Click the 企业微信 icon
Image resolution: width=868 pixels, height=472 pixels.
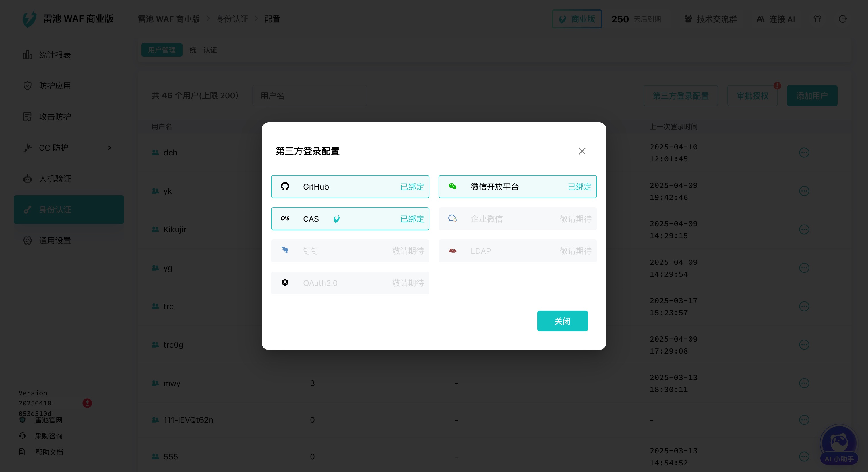453,219
